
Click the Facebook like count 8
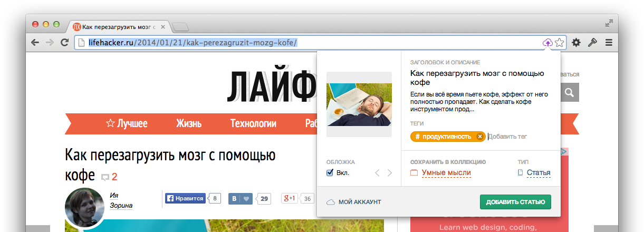pos(215,199)
